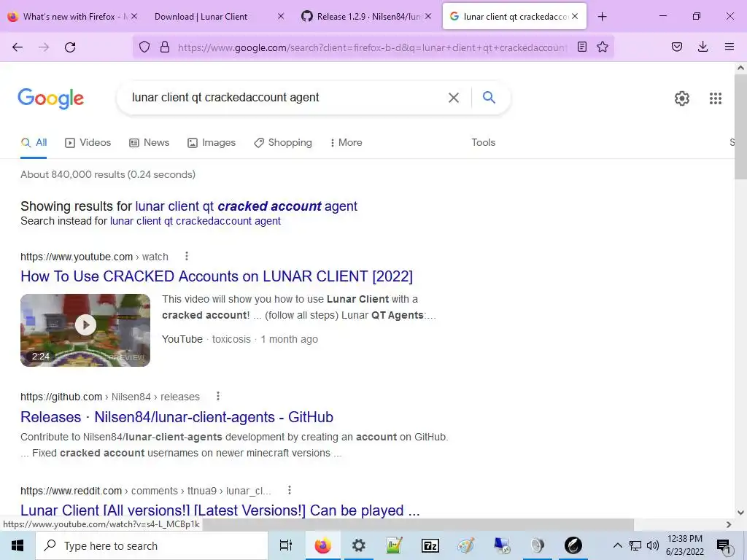Open Firefox downloads panel
The image size is (747, 560).
[x=703, y=47]
